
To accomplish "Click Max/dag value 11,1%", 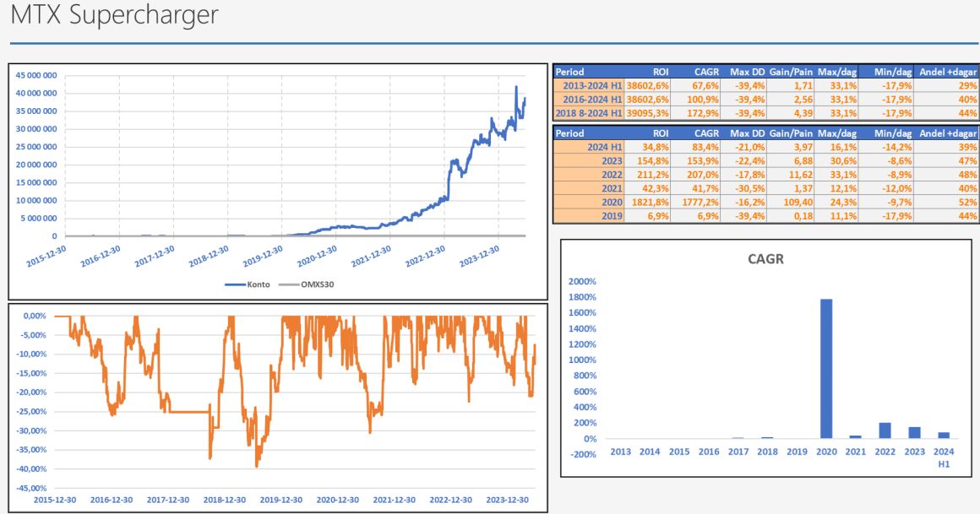I will (844, 215).
